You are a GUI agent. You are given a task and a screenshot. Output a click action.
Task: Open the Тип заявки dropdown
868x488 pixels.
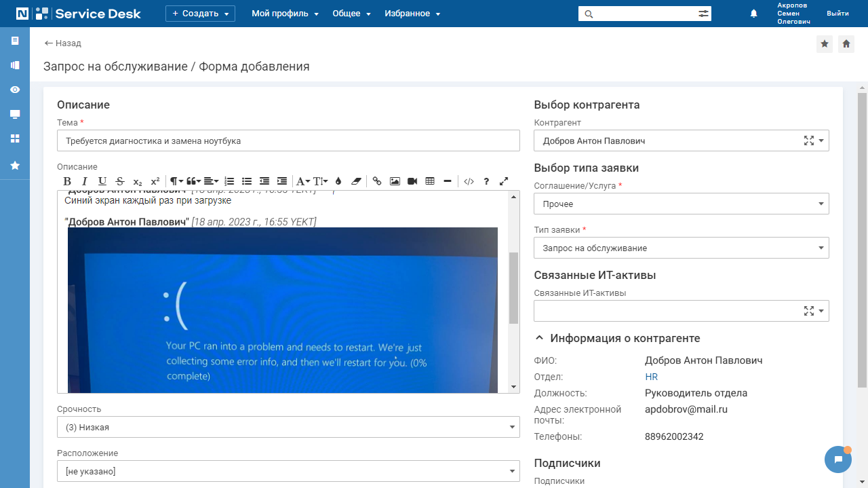click(x=682, y=248)
